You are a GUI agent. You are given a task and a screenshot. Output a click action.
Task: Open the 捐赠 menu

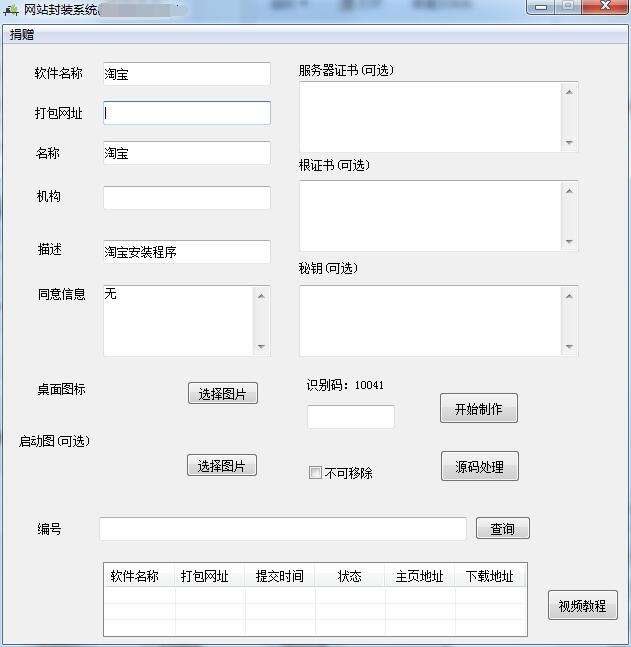tap(22, 34)
